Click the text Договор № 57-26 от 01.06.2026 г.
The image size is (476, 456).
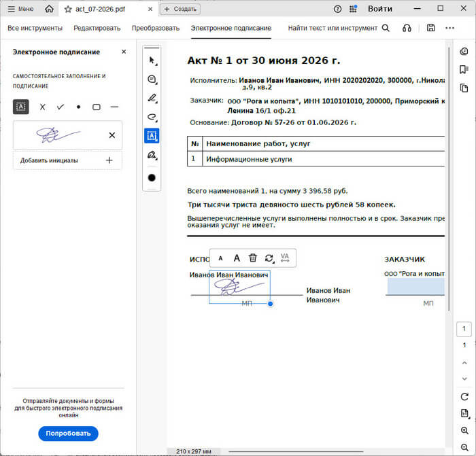[x=294, y=122]
